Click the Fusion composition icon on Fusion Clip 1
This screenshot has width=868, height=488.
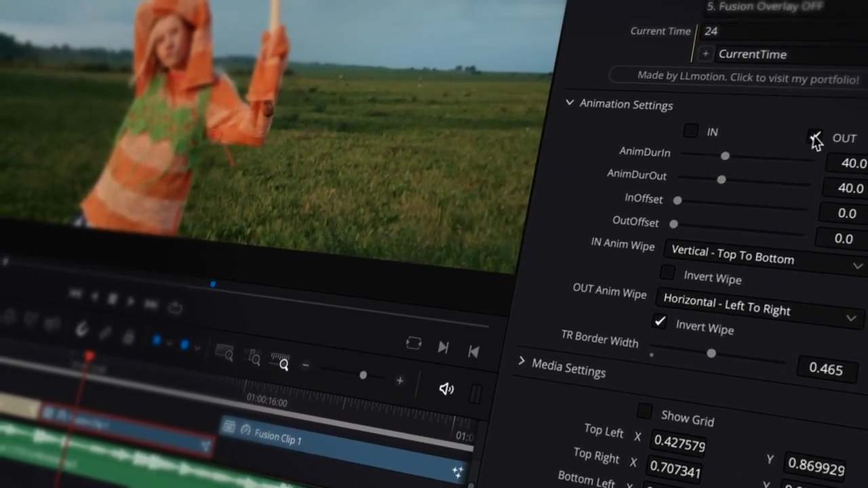point(229,427)
